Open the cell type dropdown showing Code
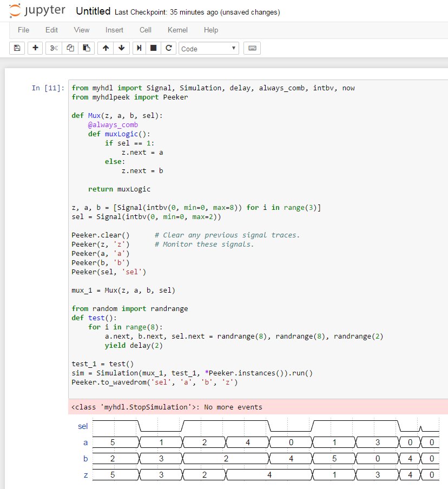The height and width of the screenshot is (489, 448). tap(209, 48)
